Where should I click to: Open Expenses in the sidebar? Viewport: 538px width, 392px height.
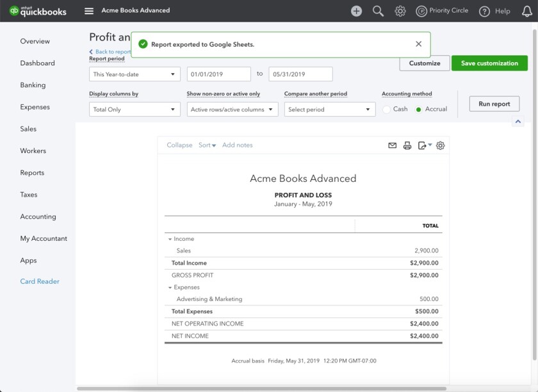(35, 107)
